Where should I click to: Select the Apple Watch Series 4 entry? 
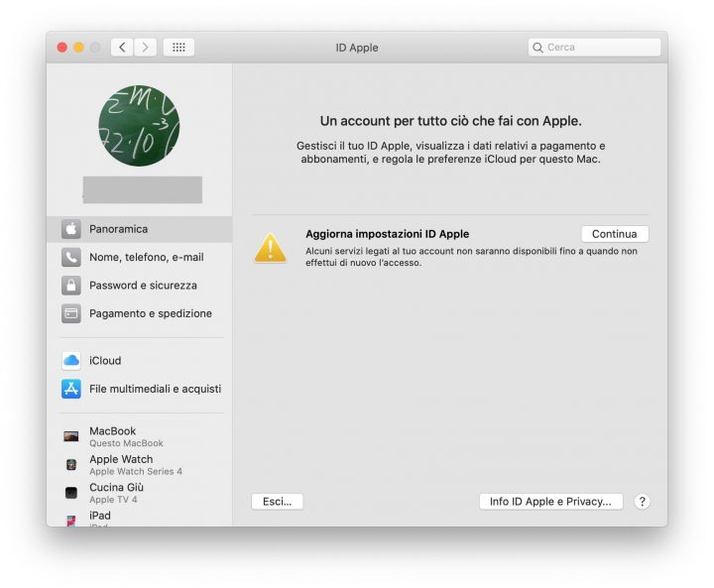[x=140, y=465]
